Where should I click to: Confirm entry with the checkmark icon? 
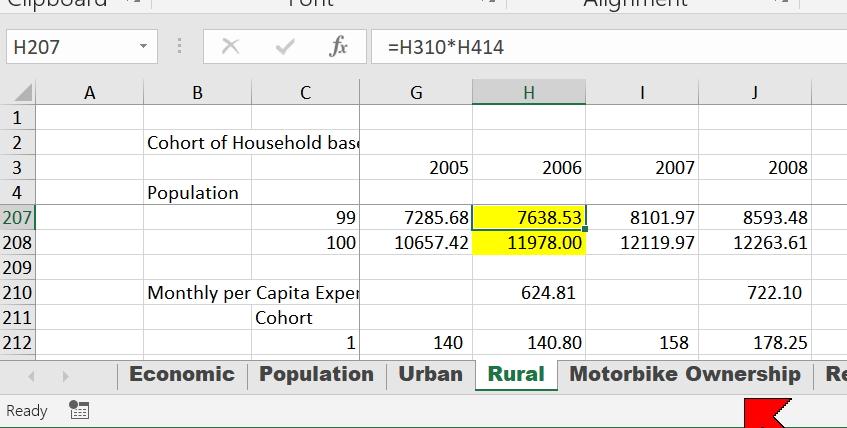click(x=285, y=46)
